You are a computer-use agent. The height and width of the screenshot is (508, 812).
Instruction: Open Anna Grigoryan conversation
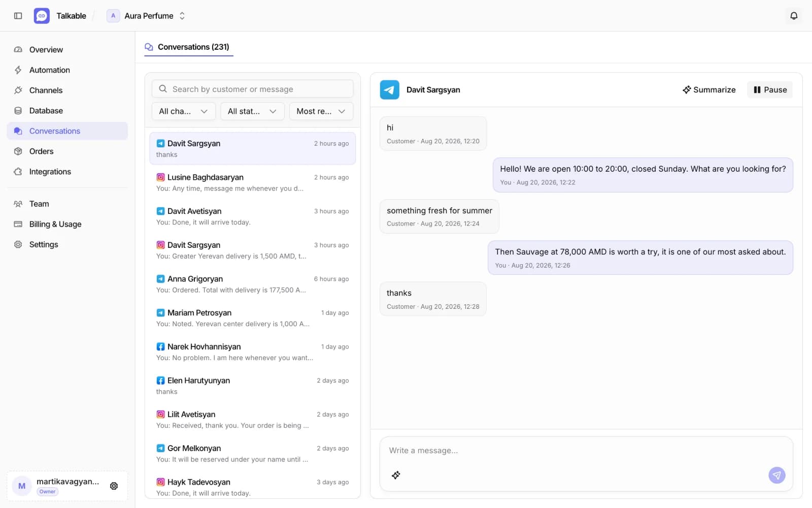pyautogui.click(x=252, y=284)
